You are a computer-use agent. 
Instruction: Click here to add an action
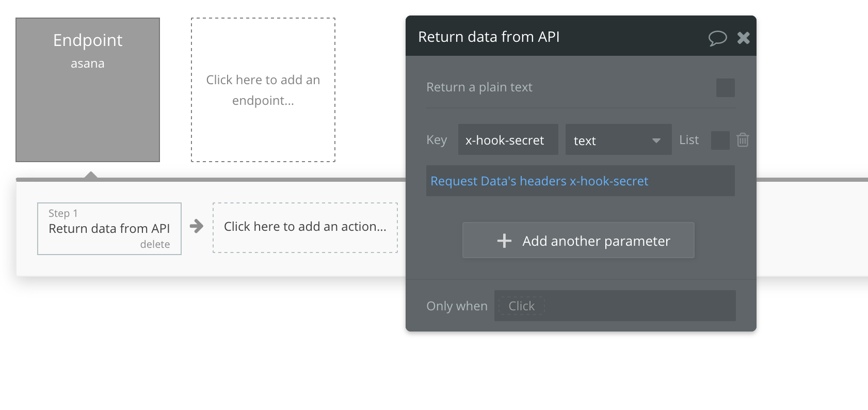[x=305, y=227]
